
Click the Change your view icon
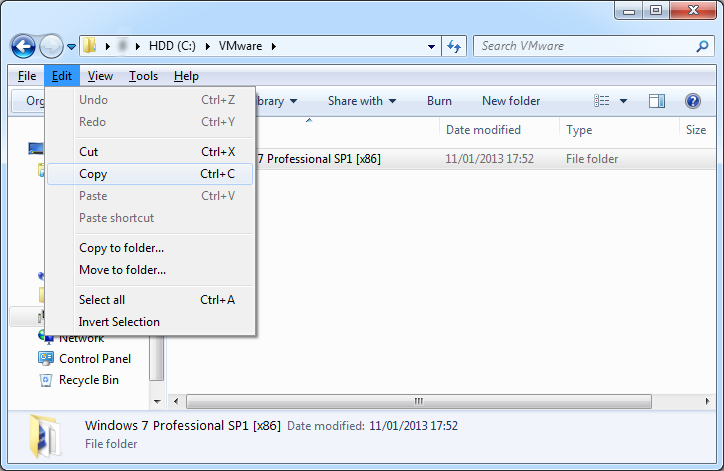point(602,101)
